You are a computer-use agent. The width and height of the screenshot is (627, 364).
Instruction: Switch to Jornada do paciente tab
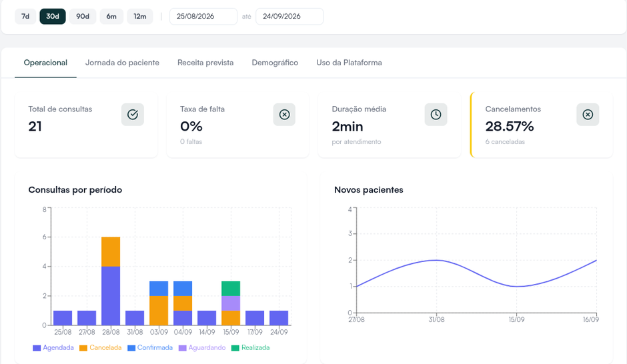click(x=122, y=63)
